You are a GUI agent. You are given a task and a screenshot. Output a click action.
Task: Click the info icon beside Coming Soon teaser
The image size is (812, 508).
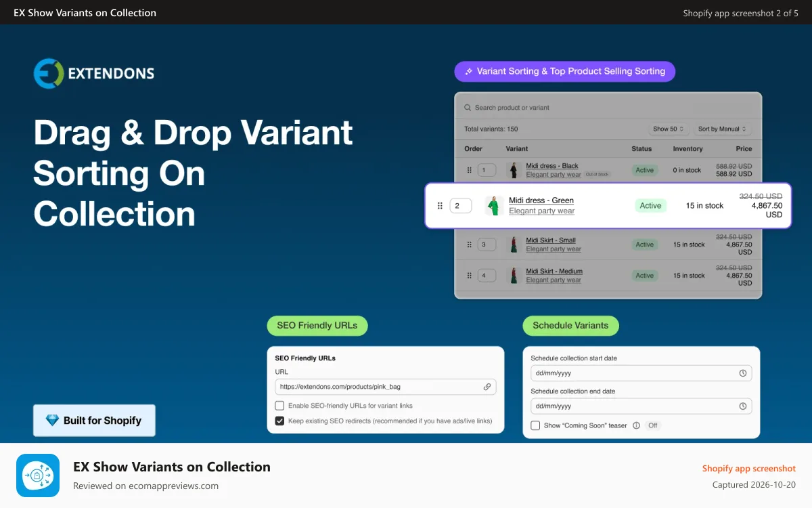click(x=635, y=425)
